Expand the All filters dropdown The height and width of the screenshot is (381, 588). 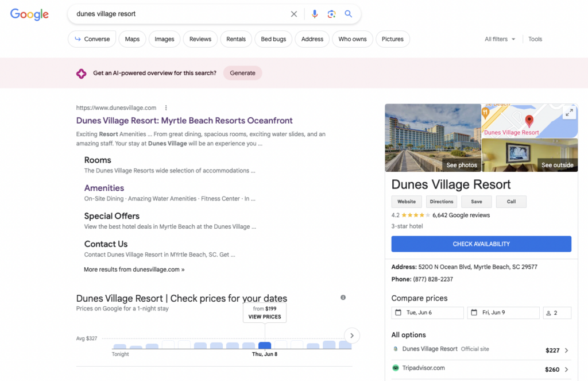tap(500, 39)
